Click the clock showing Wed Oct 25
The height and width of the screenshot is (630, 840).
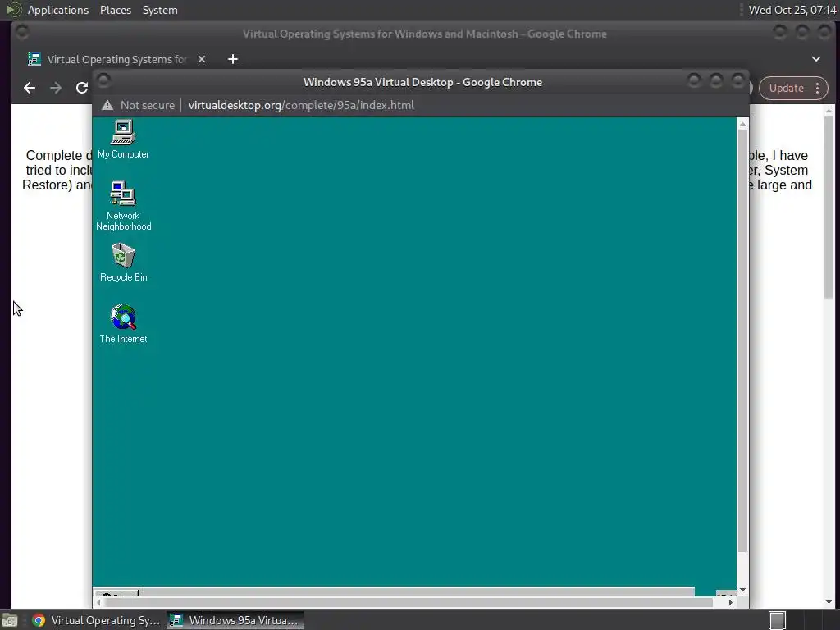pyautogui.click(x=792, y=10)
